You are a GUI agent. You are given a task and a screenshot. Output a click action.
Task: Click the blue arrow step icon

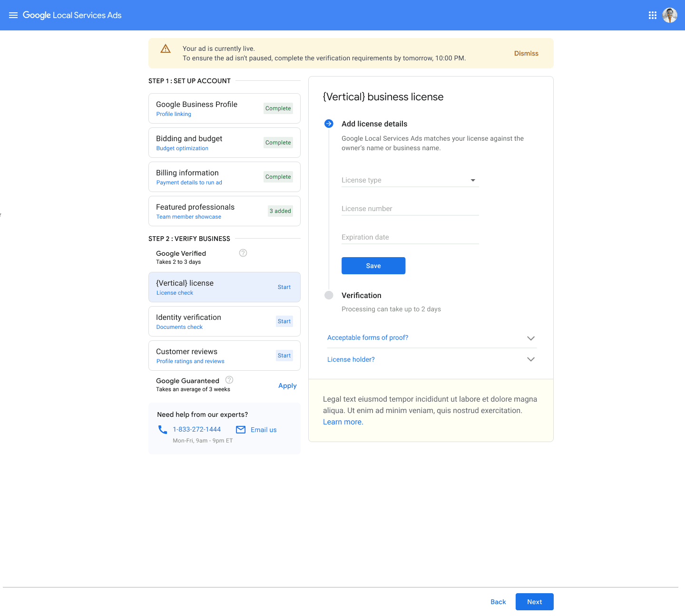click(329, 124)
